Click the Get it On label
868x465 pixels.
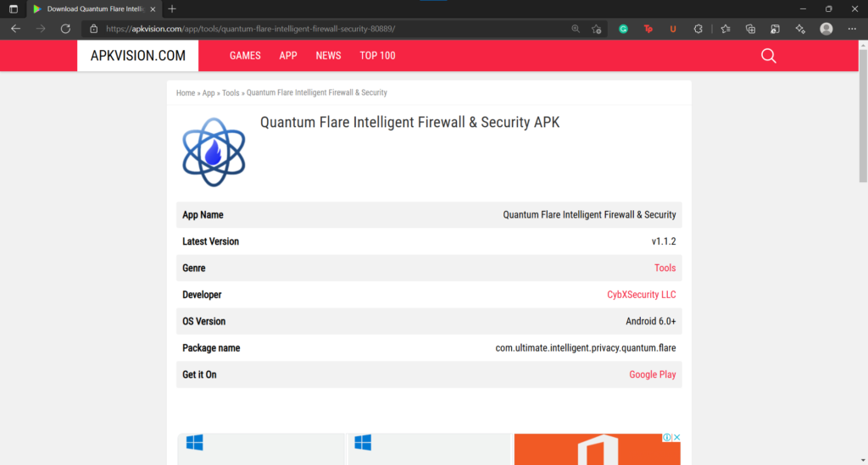[199, 374]
